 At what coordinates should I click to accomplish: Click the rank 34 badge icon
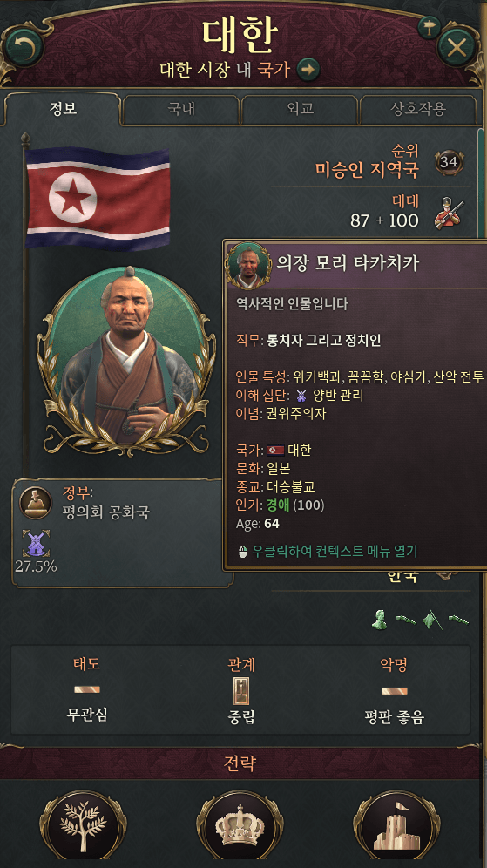(x=449, y=162)
